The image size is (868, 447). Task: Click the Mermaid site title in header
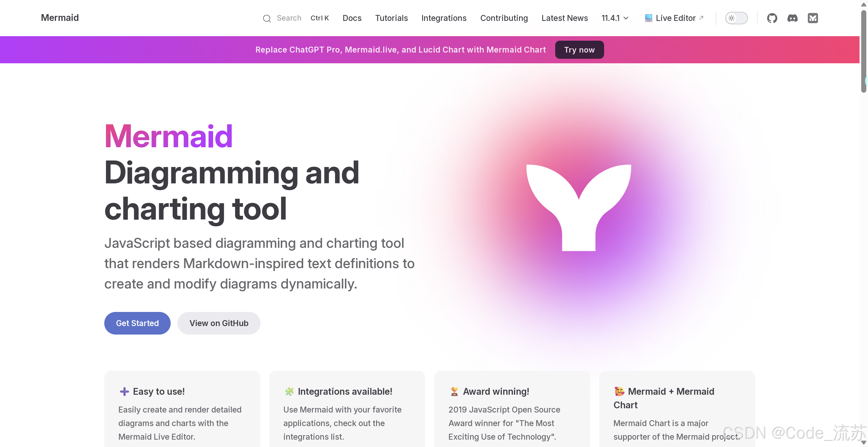click(x=60, y=18)
